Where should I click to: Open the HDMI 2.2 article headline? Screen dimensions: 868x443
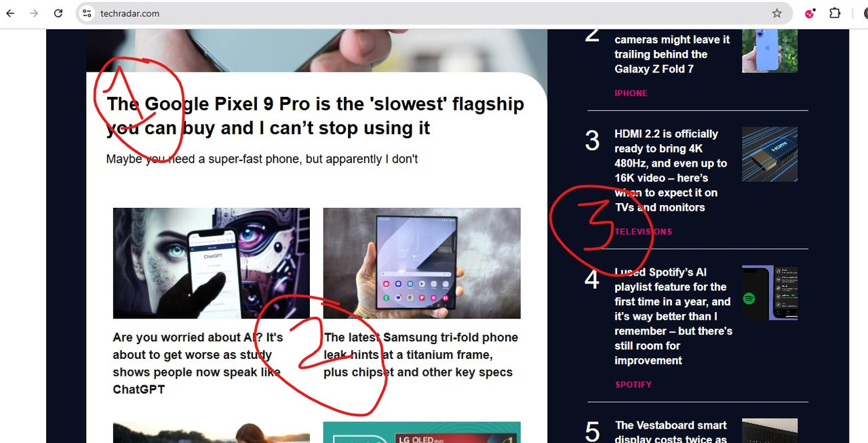(x=671, y=171)
